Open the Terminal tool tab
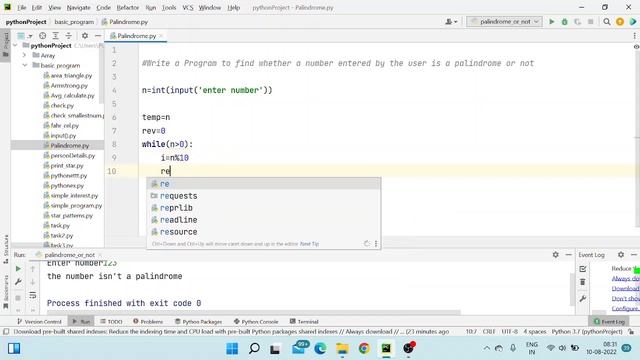The width and height of the screenshot is (640, 360). [304, 322]
